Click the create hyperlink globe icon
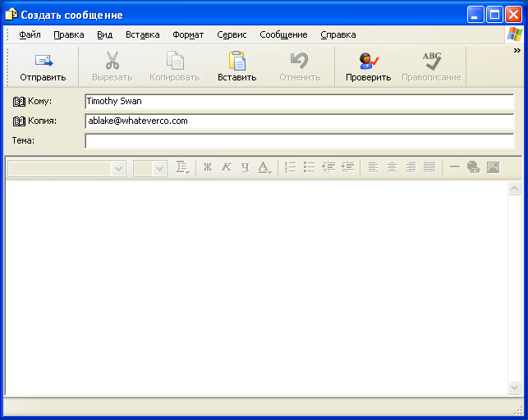528x420 pixels. click(x=474, y=167)
